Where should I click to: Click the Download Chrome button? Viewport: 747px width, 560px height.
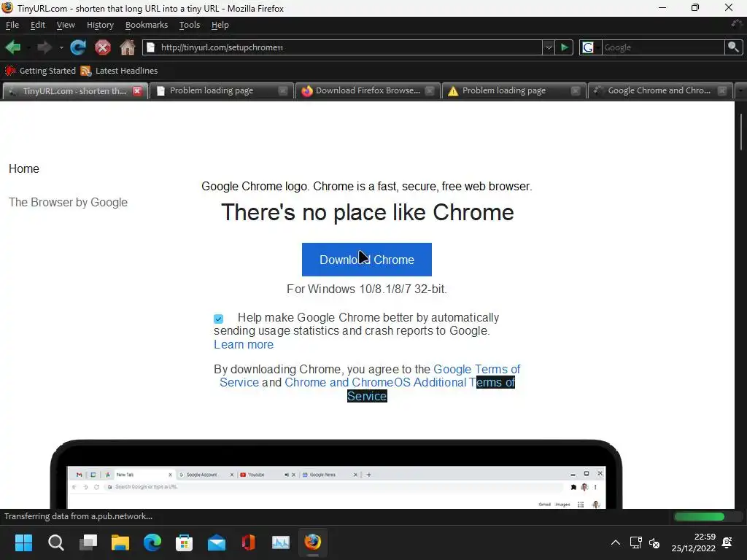(367, 260)
